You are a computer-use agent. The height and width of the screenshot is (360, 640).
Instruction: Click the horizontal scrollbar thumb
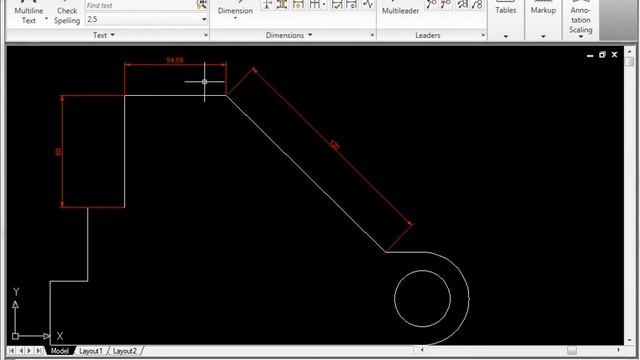point(572,350)
